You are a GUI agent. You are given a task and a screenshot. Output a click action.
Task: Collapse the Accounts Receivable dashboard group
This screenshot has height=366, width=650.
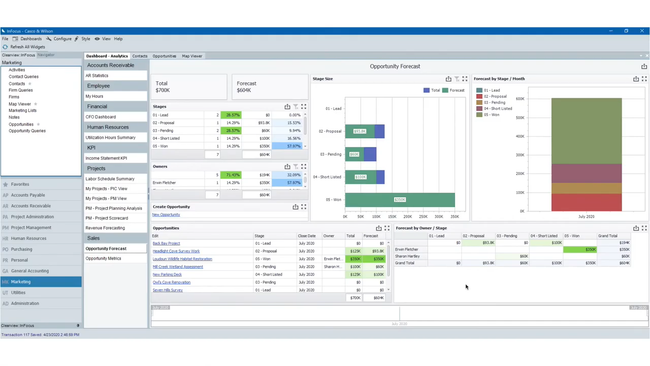pos(116,65)
